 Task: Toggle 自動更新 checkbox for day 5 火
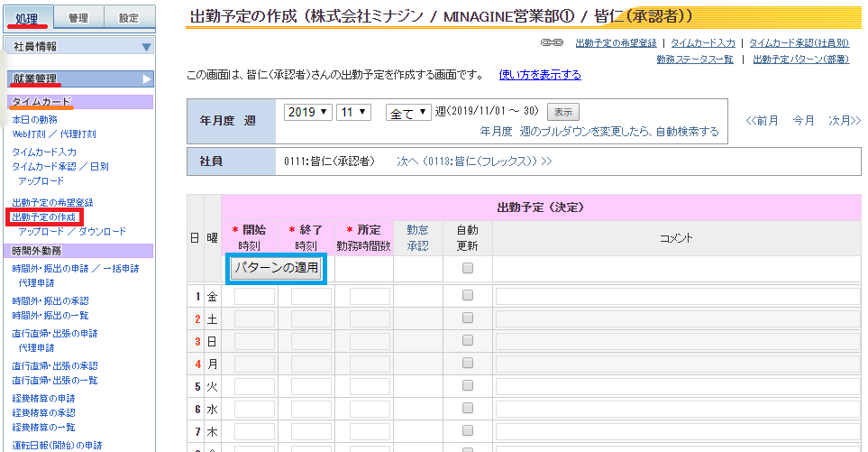click(x=468, y=385)
